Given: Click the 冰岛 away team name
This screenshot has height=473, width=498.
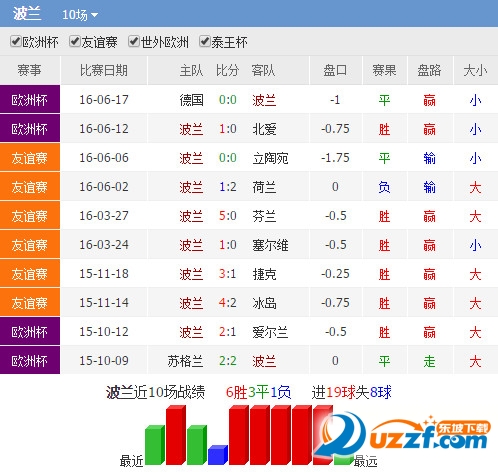Looking at the screenshot, I should [264, 303].
